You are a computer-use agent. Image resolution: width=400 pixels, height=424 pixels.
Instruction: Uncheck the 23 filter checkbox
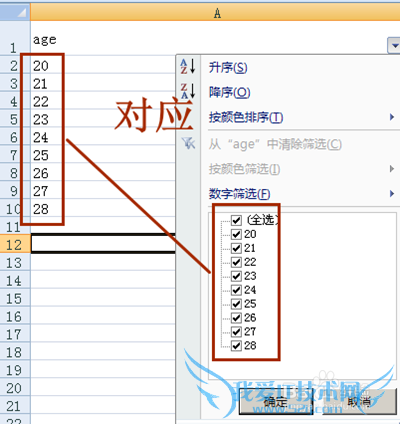click(x=236, y=276)
